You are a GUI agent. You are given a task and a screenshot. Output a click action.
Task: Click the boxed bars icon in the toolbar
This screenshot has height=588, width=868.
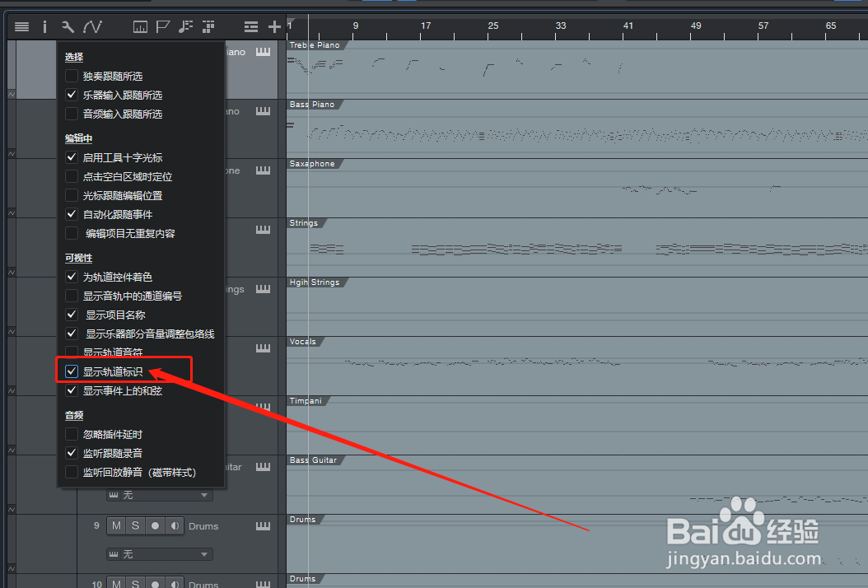pyautogui.click(x=140, y=26)
